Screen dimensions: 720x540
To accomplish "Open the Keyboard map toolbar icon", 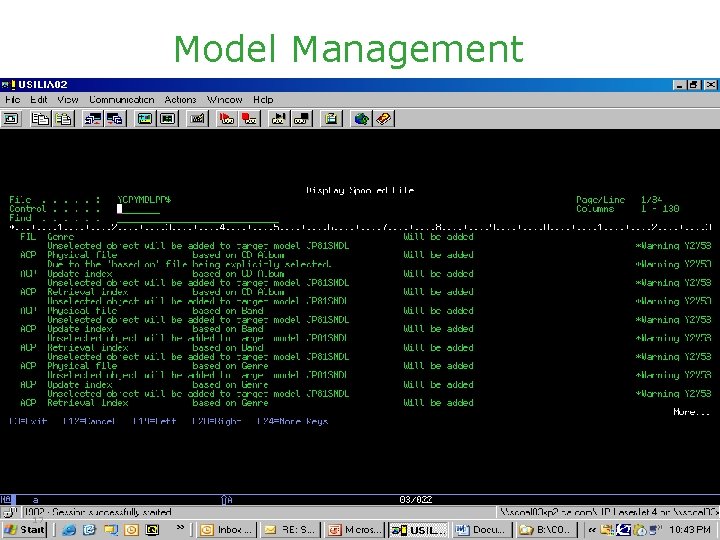I will (x=197, y=119).
